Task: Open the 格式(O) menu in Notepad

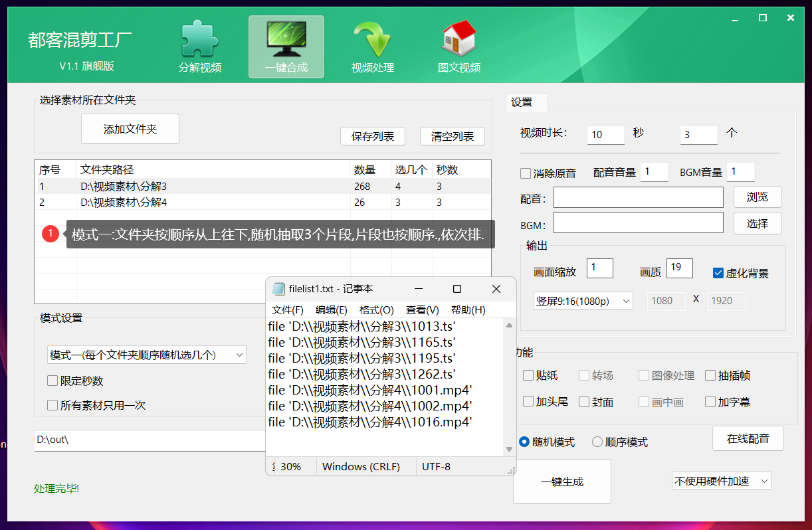Action: (377, 310)
